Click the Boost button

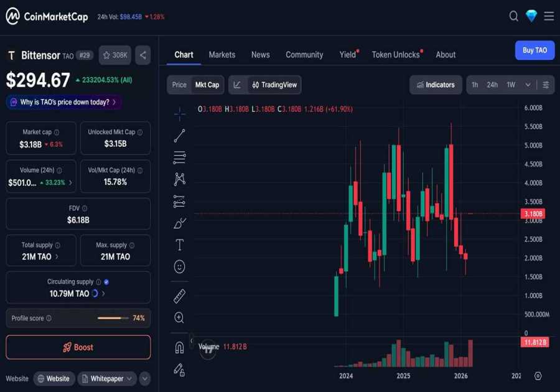click(x=78, y=347)
